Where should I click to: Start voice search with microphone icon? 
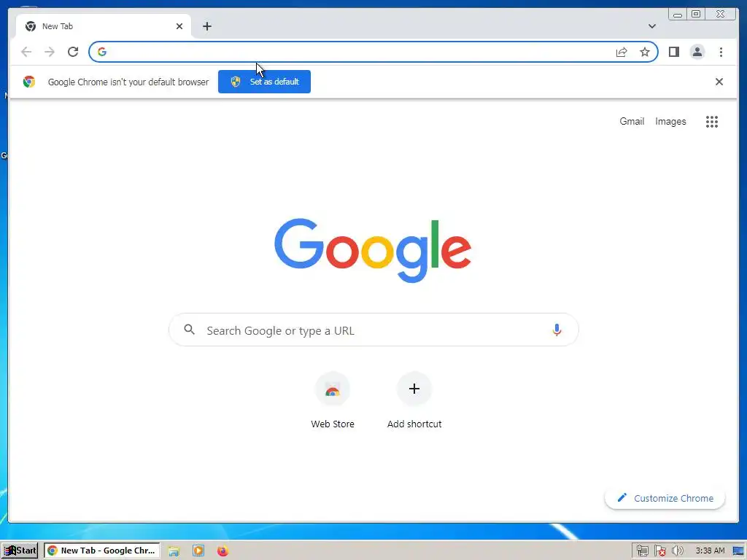click(557, 330)
